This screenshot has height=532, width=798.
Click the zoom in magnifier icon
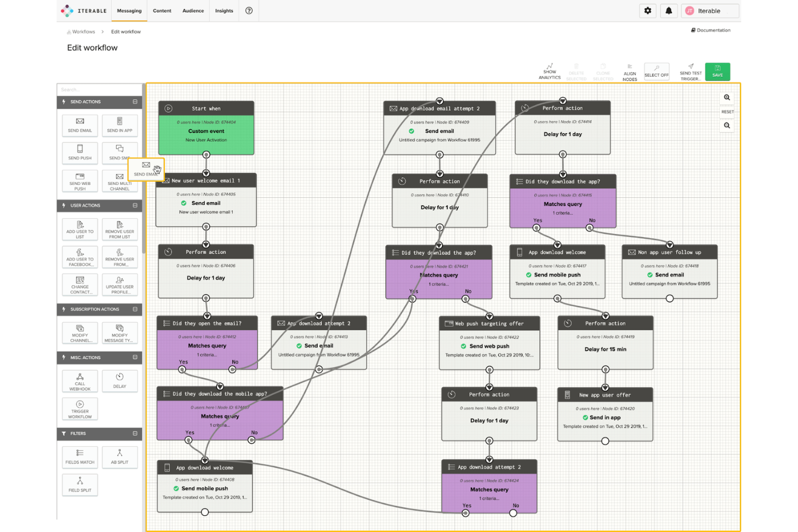(x=727, y=98)
